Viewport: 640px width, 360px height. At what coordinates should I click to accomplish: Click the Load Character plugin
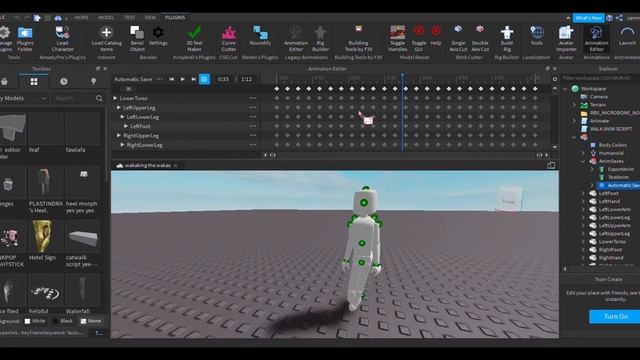click(x=62, y=39)
